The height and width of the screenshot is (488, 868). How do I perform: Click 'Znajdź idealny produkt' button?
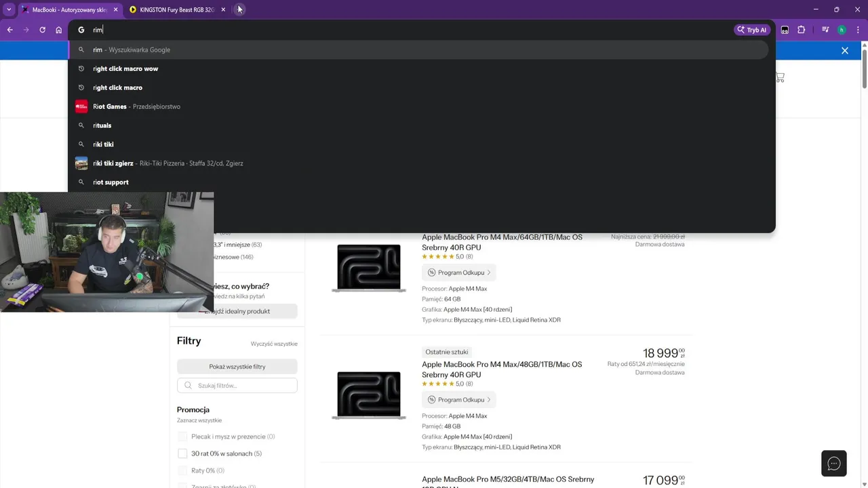tap(237, 311)
